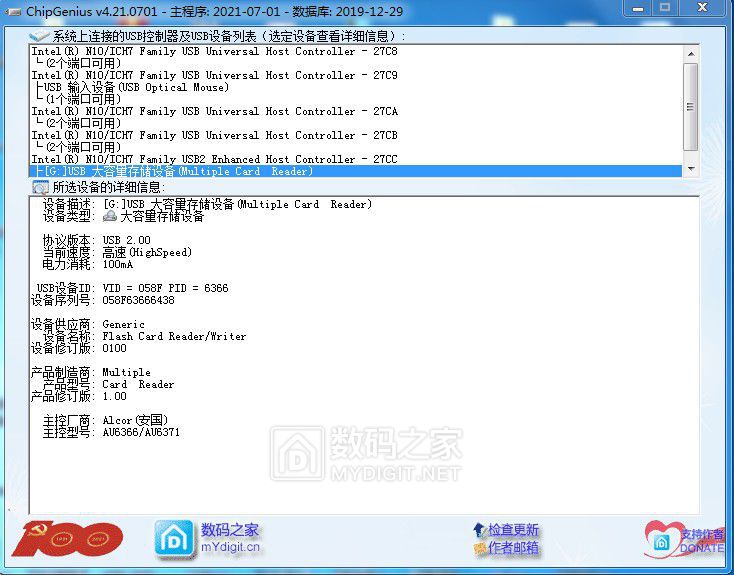Click 检查更新 to check for updates
The height and width of the screenshot is (575, 734).
pyautogui.click(x=513, y=530)
